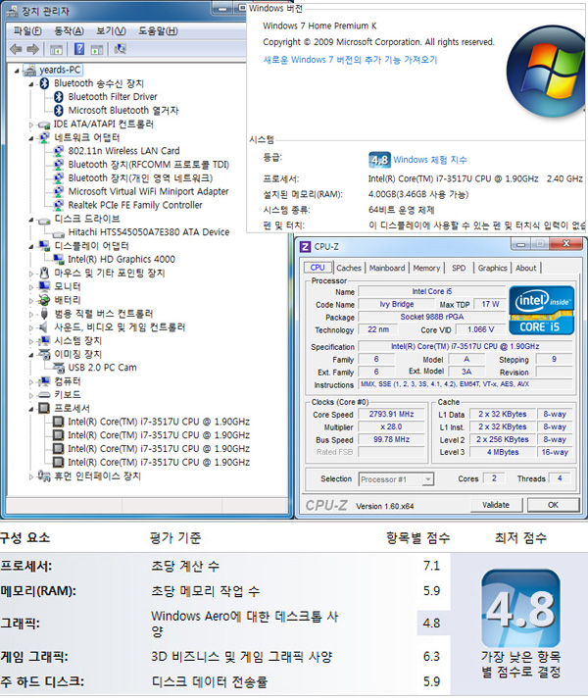
Task: Expand the 휴먼 인터페이스 장치 node
Action: point(30,476)
